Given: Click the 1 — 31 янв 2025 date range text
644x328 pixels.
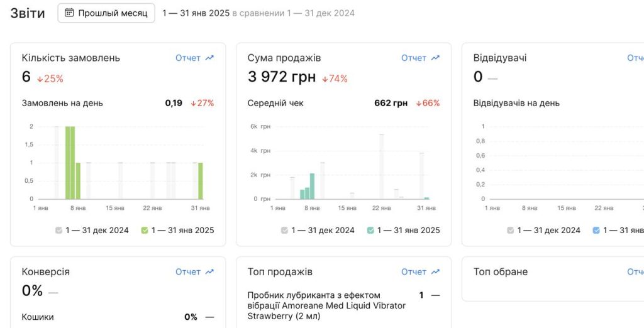Looking at the screenshot, I should [196, 13].
